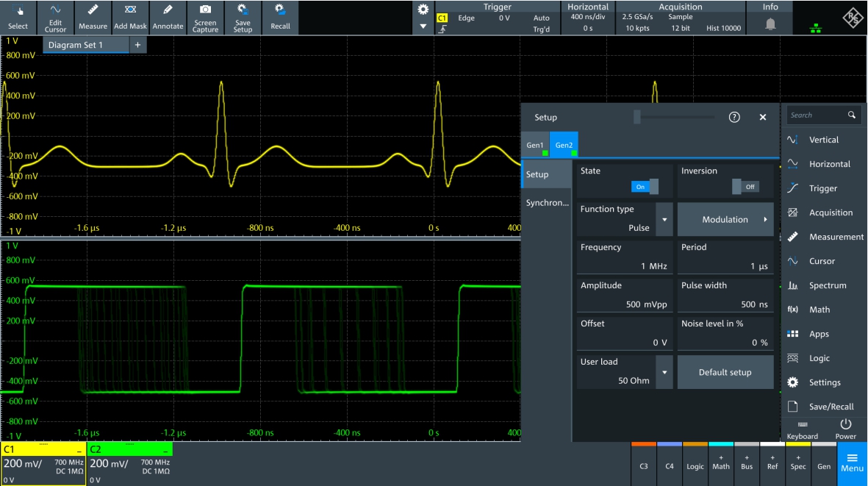Edit the Pulse width 500 ns field
Viewport: 868px width, 486px height.
tap(725, 296)
